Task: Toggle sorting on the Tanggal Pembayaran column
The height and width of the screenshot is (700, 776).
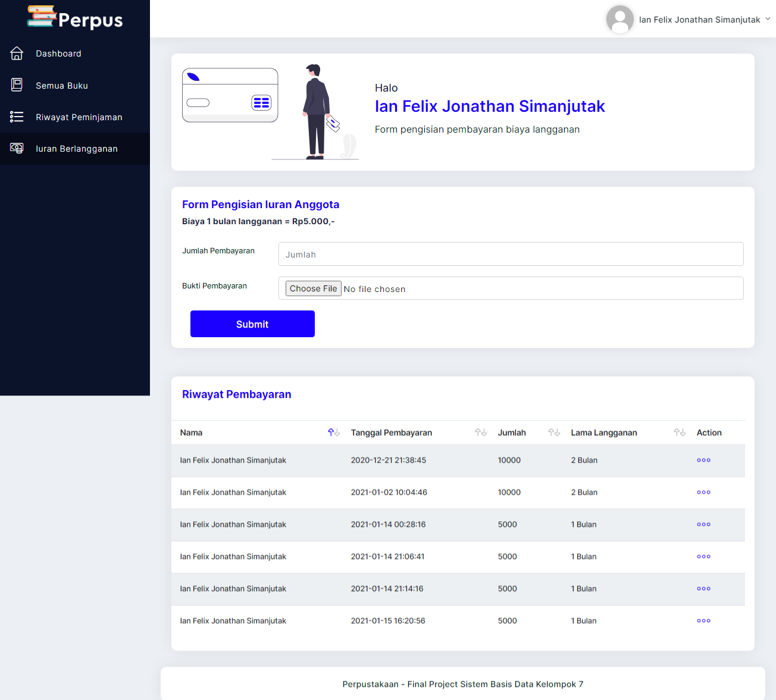Action: pos(481,432)
